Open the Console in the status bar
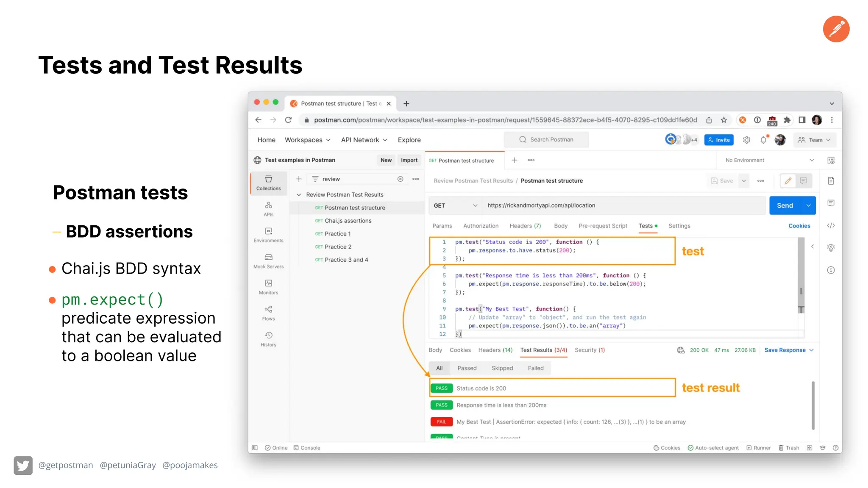Viewport: 868px width, 488px height. point(307,448)
